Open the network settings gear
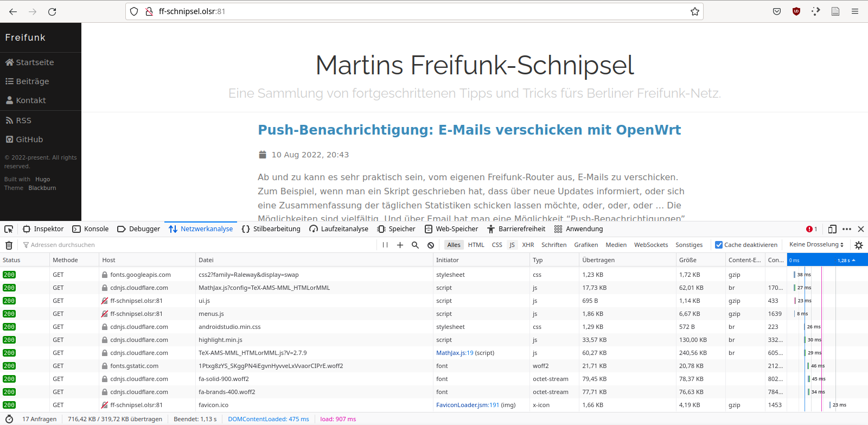 tap(859, 245)
